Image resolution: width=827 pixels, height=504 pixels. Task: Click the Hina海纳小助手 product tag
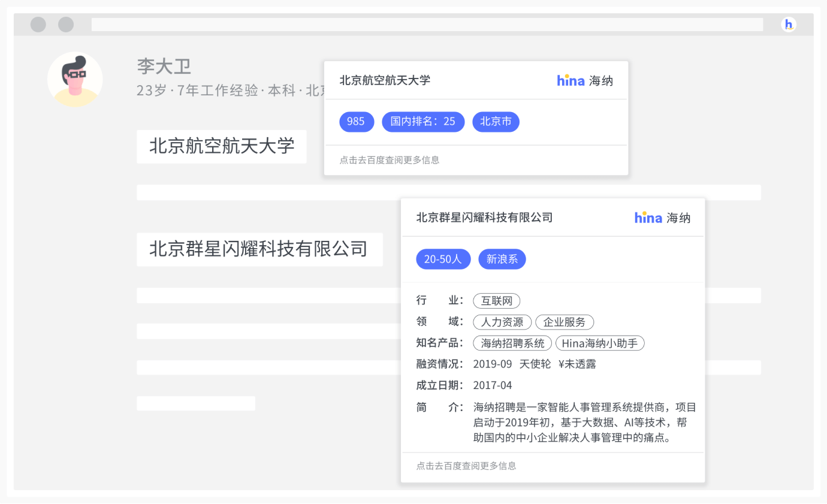pos(600,343)
